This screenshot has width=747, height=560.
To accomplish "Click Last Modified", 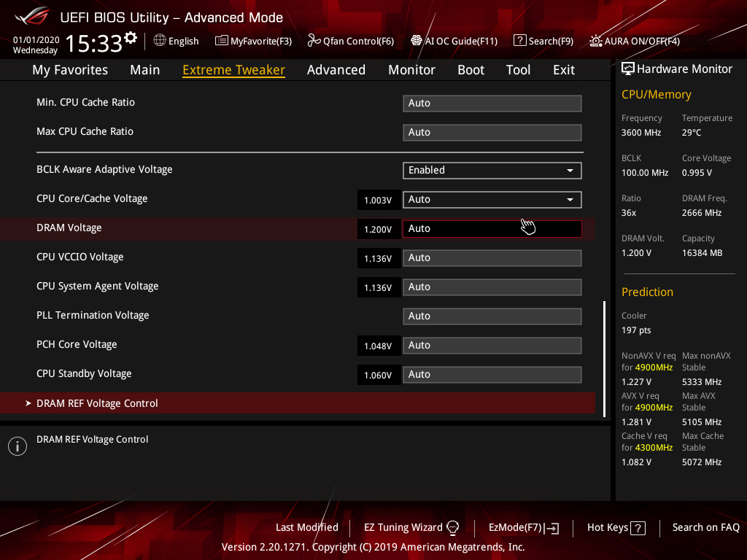I will coord(307,528).
